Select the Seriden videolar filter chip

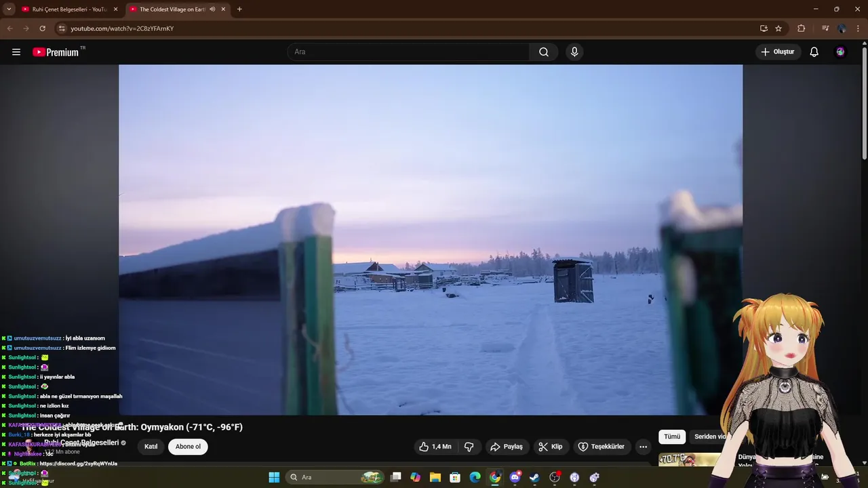[711, 436]
